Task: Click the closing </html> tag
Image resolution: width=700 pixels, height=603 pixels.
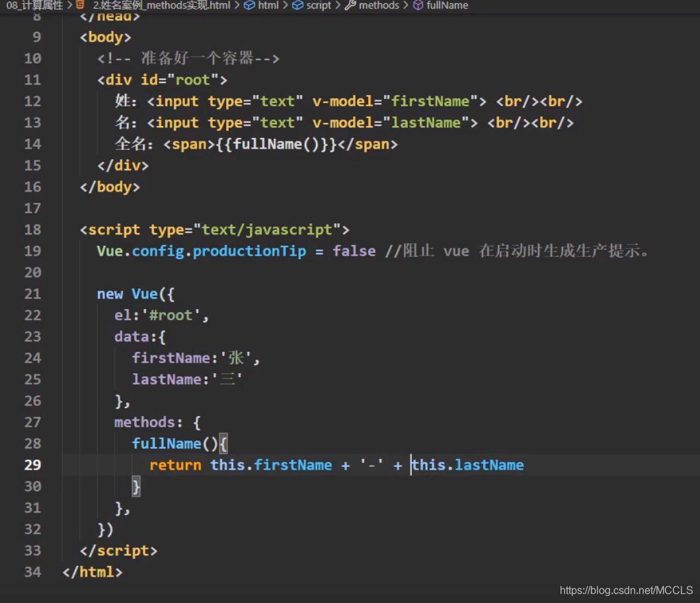Action: point(93,572)
